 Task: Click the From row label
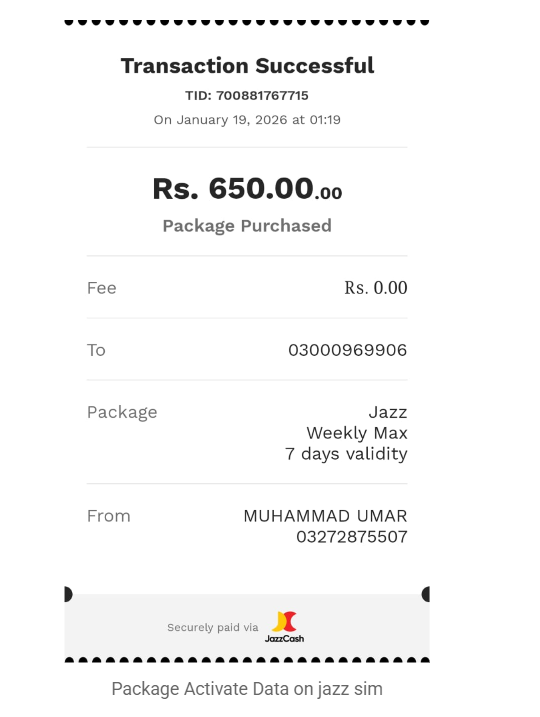109,516
